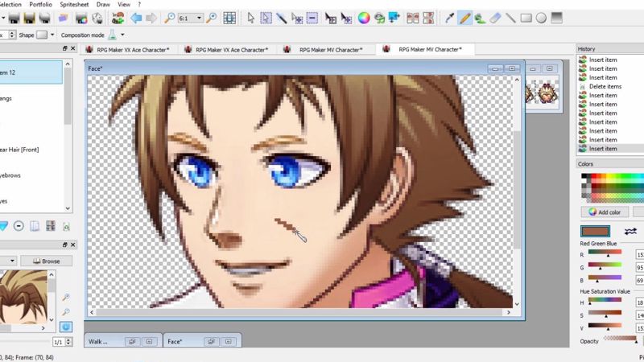Screen dimensions: 644x362
Task: Select the Eyedropper color picker tool
Action: click(450, 18)
